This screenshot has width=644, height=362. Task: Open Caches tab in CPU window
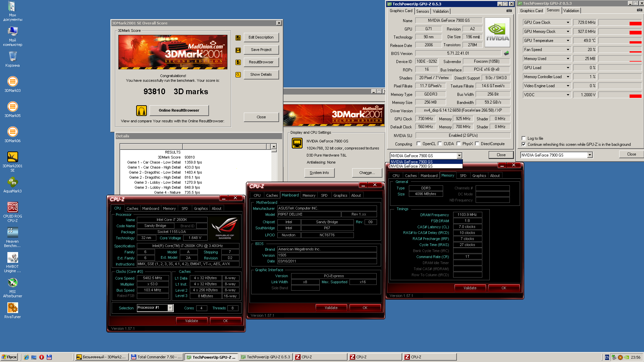click(132, 208)
